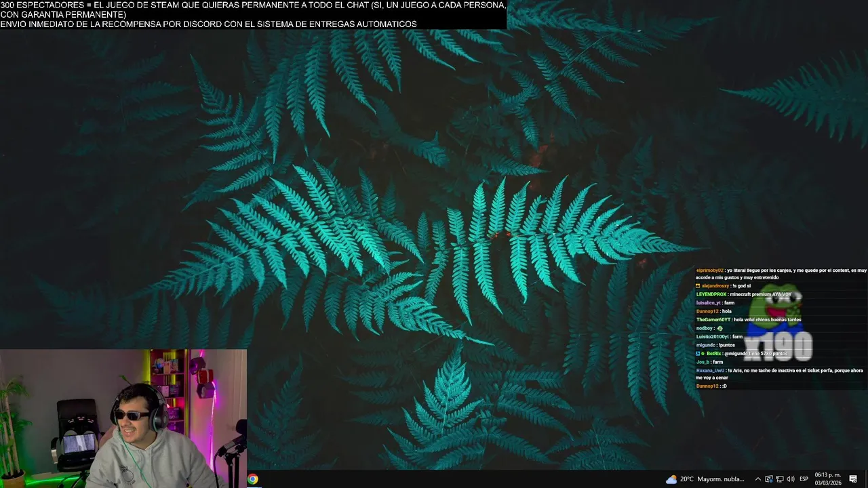Screen dimensions: 868x488
Task: Open the network status tray icon
Action: click(779, 479)
